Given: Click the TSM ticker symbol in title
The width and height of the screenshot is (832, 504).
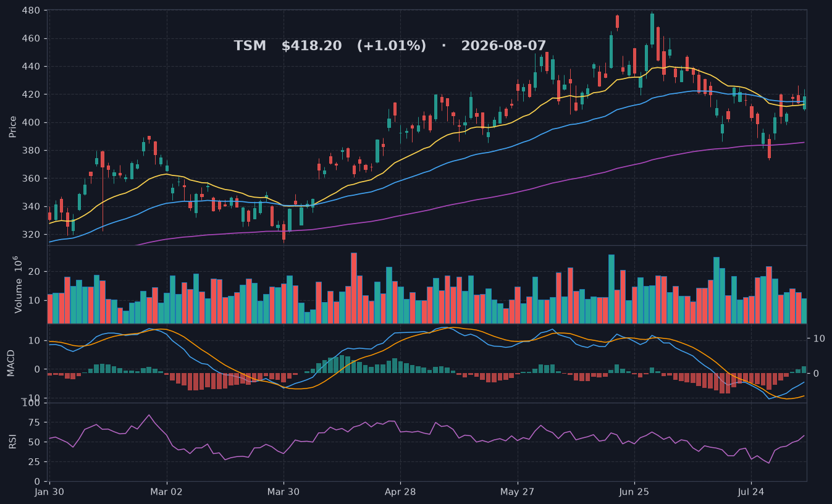Looking at the screenshot, I should [250, 46].
